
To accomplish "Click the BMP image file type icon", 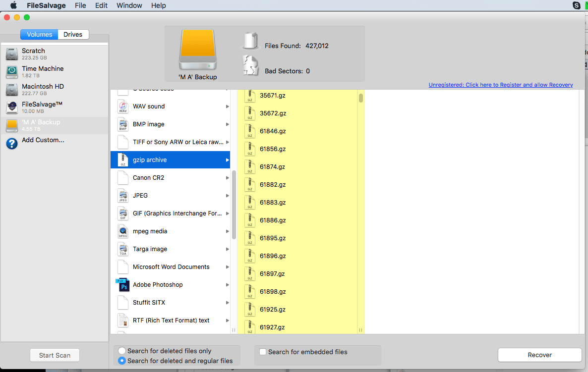I will (x=123, y=124).
